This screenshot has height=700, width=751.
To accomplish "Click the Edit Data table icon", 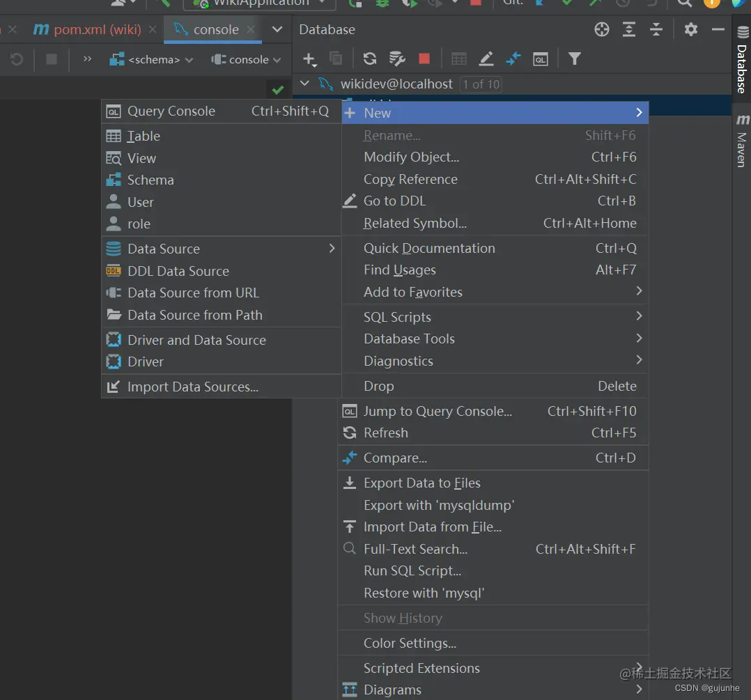I will [459, 59].
